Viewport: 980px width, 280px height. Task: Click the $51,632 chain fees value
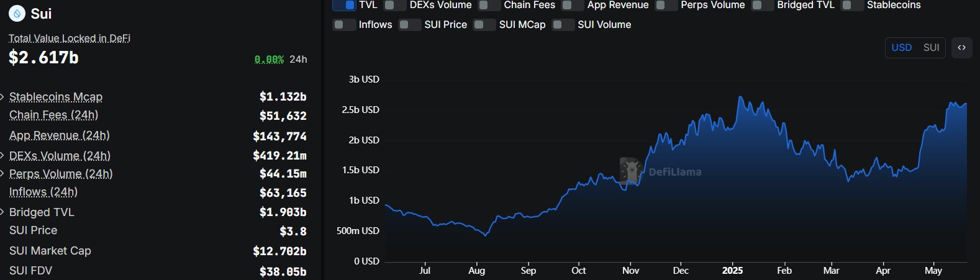pos(283,116)
